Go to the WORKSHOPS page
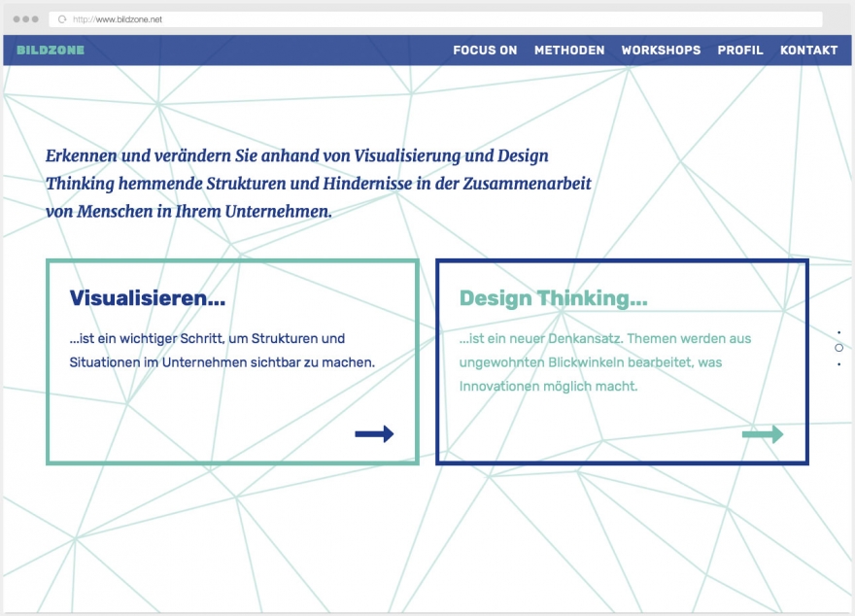 pyautogui.click(x=661, y=51)
